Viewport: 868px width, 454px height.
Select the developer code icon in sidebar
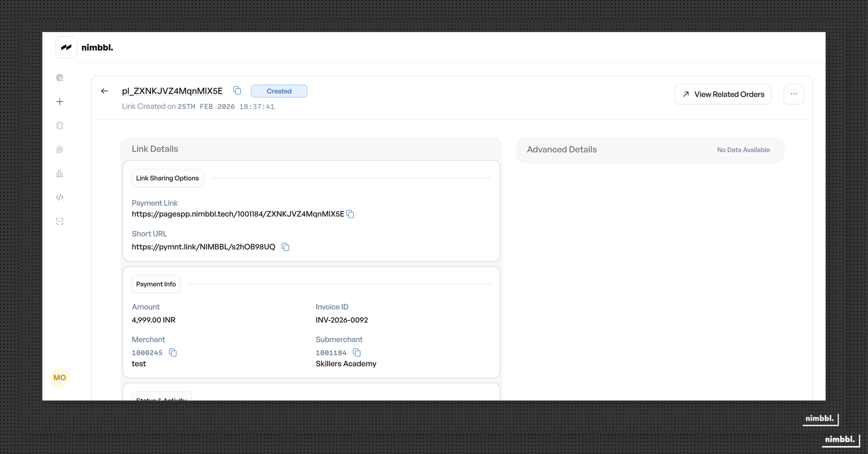[60, 198]
